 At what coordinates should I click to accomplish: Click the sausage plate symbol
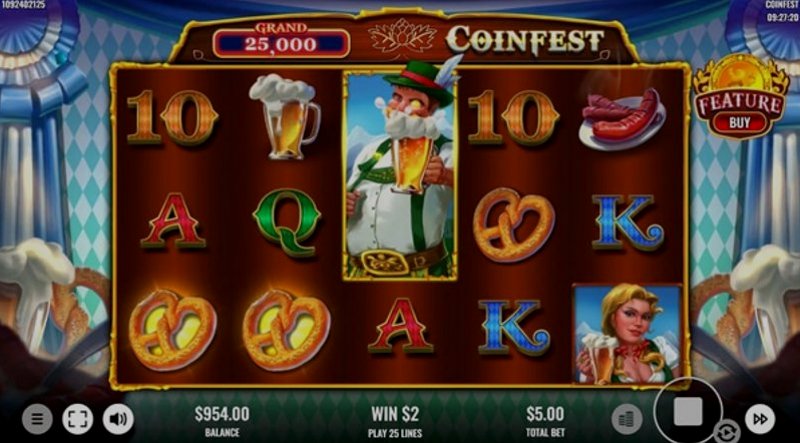pyautogui.click(x=622, y=119)
